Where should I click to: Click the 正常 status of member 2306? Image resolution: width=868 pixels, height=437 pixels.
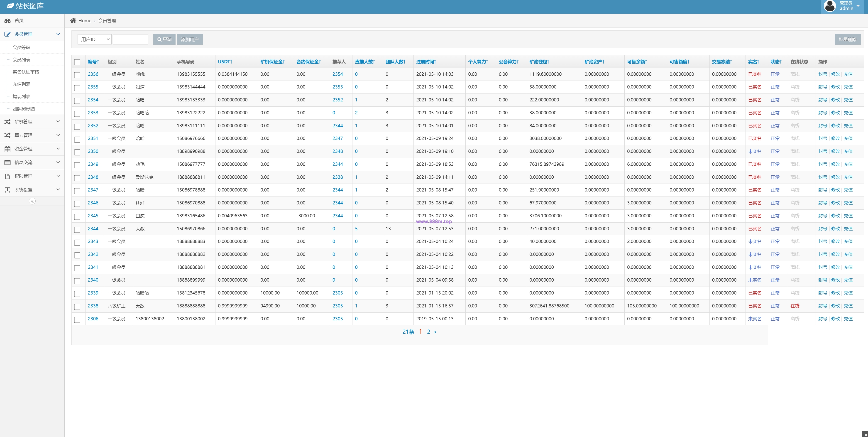pyautogui.click(x=775, y=319)
